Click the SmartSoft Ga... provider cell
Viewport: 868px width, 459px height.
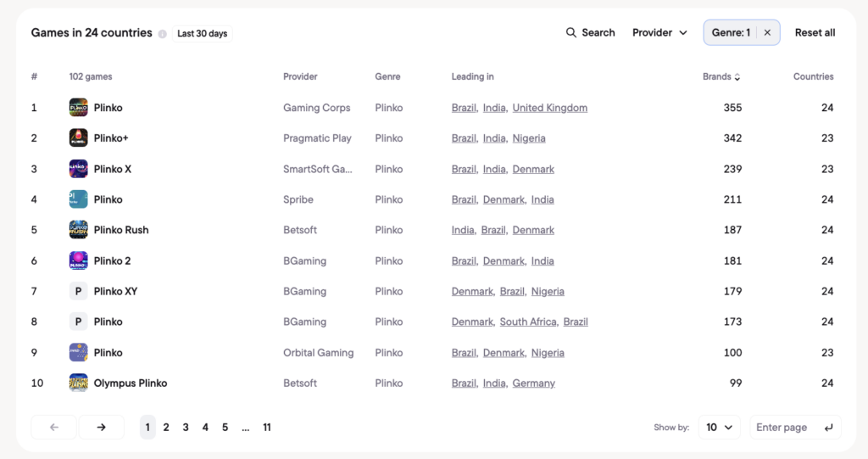tap(318, 169)
